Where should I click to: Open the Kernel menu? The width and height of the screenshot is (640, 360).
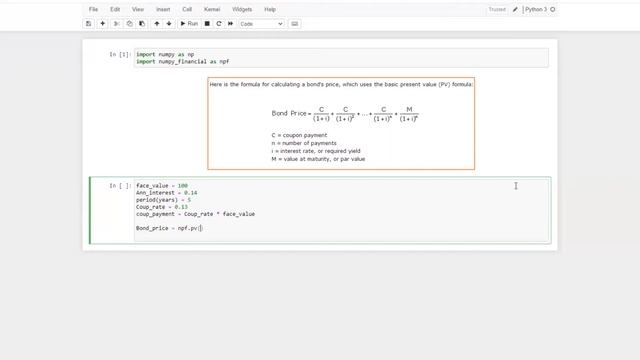point(212,9)
